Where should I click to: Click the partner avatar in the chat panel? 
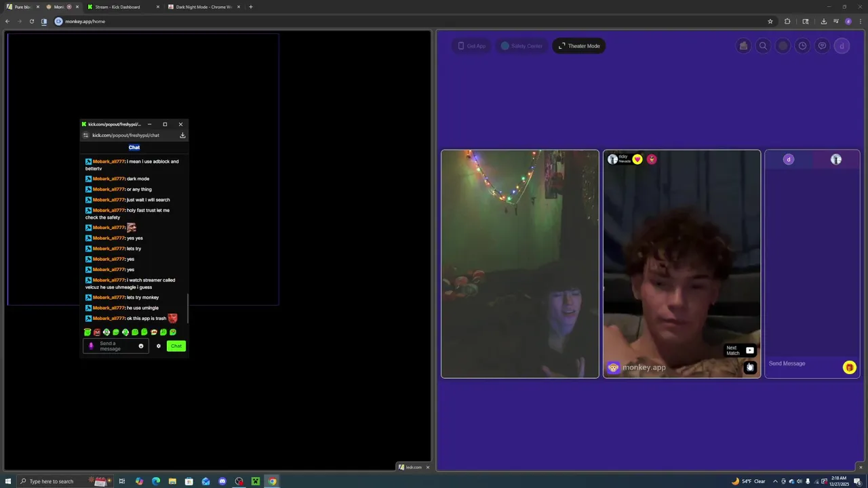[836, 159]
